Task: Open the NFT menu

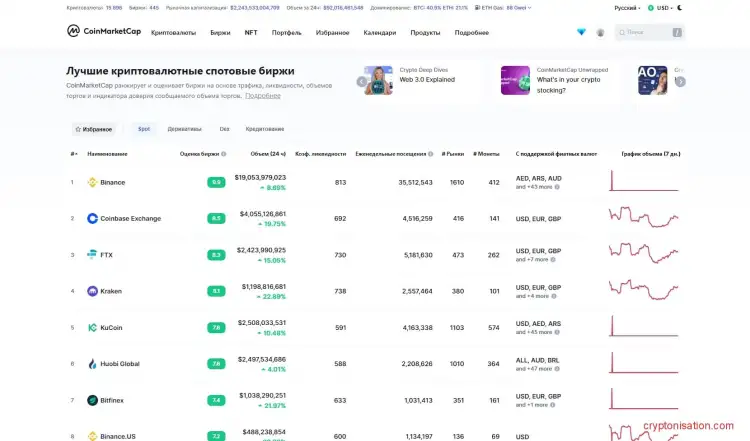Action: pyautogui.click(x=251, y=33)
